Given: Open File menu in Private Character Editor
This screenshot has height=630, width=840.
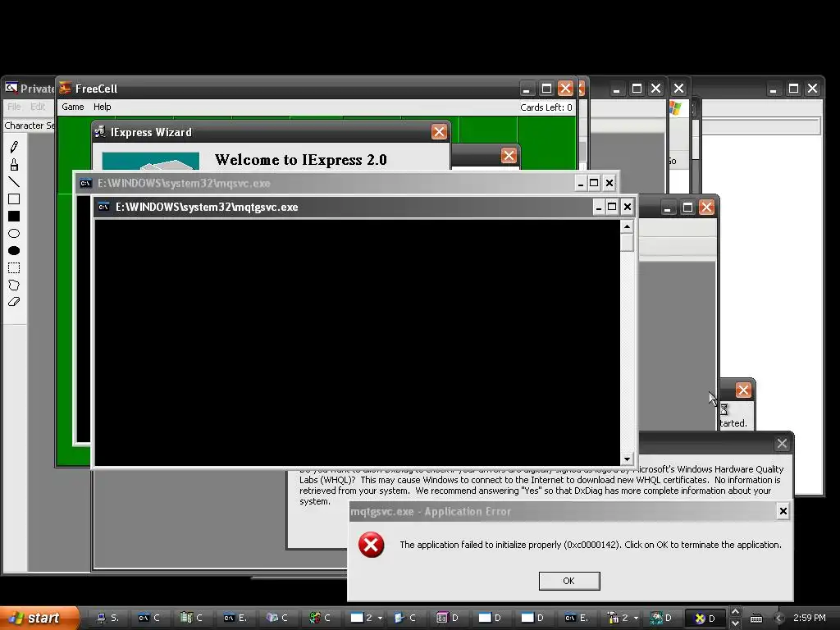Looking at the screenshot, I should pyautogui.click(x=14, y=107).
